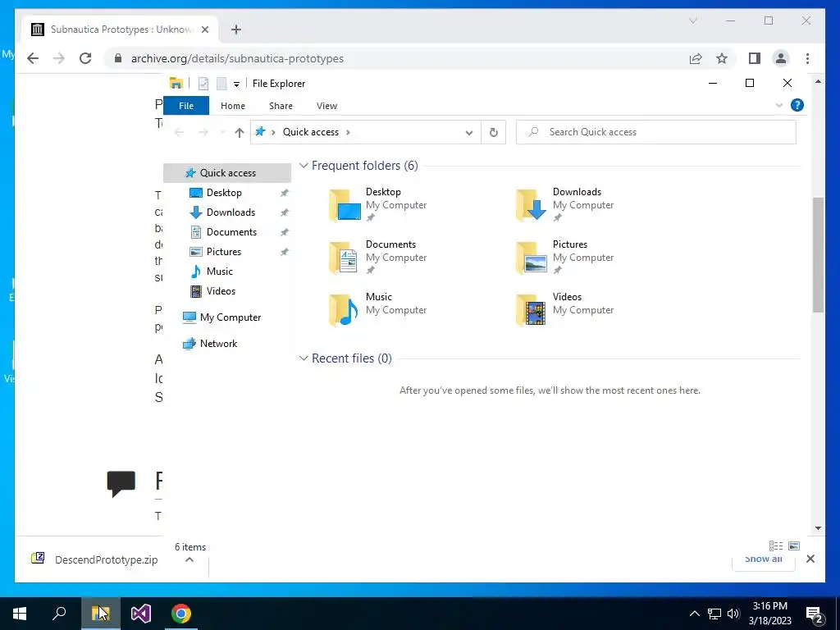840x630 pixels.
Task: Click the File Explorer properties quick-access icon
Action: 203,84
